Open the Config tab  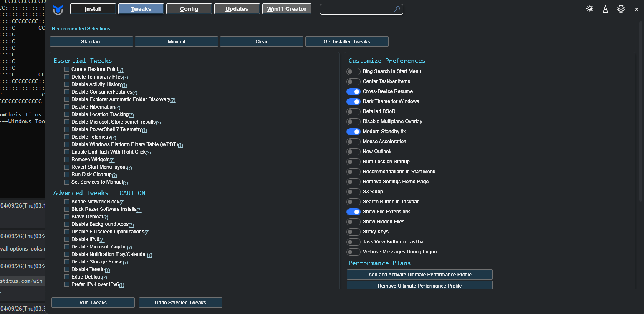tap(189, 9)
